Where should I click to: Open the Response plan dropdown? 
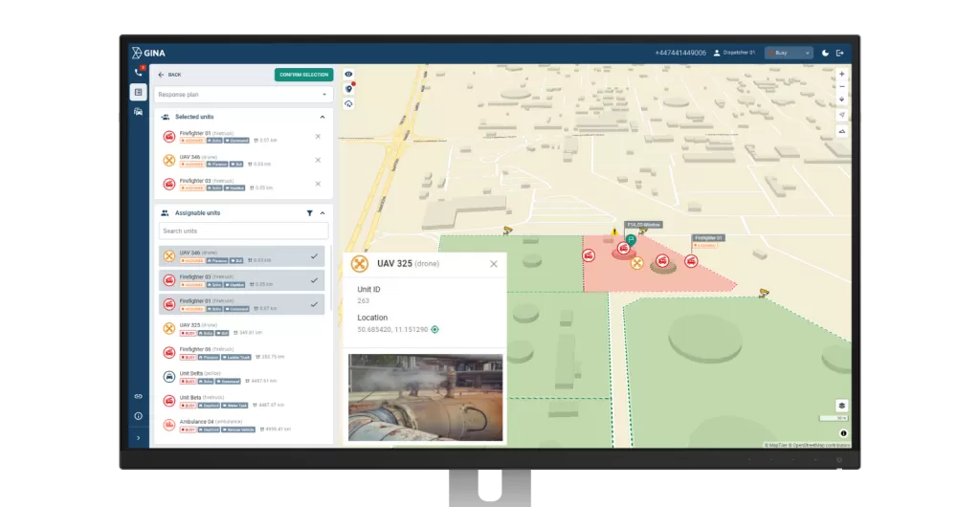[243, 95]
